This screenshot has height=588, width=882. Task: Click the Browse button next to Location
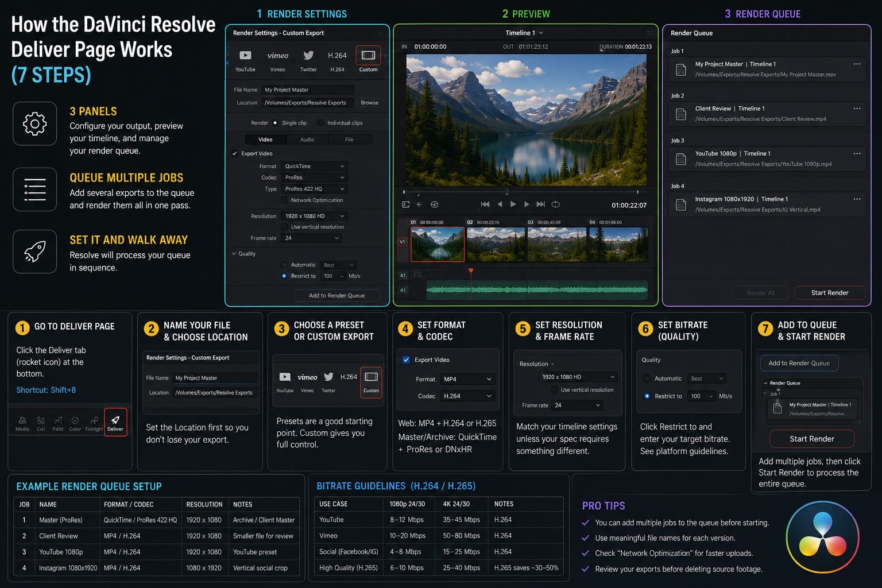click(x=369, y=103)
